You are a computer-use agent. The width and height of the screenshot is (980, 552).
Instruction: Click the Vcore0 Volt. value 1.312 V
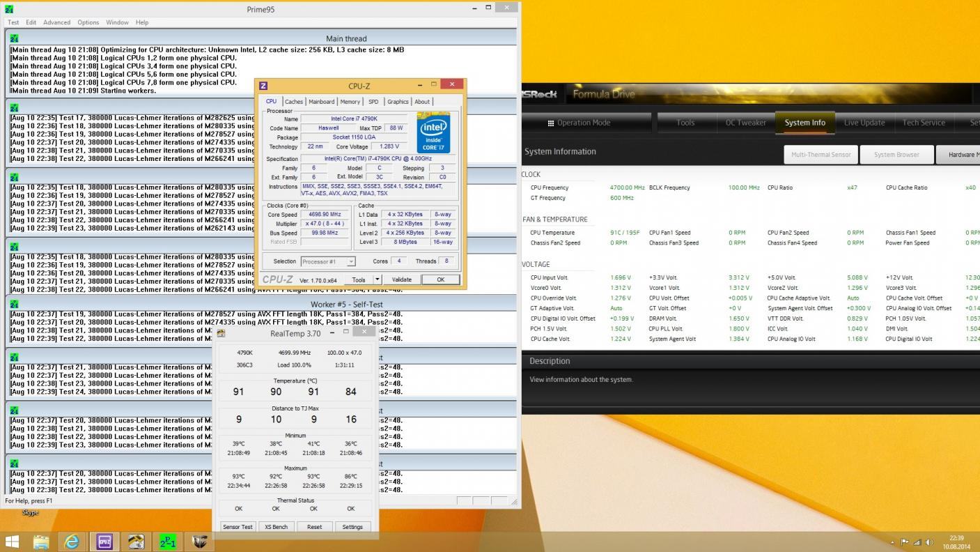point(621,288)
